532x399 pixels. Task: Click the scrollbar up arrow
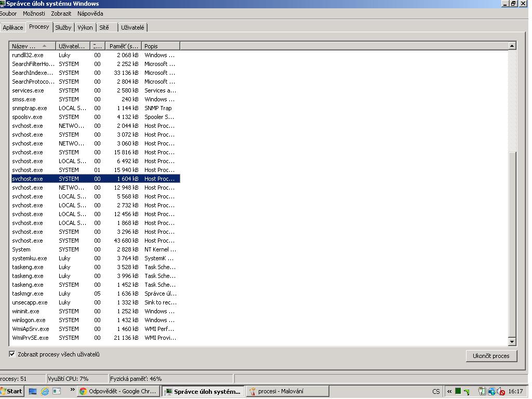point(512,46)
